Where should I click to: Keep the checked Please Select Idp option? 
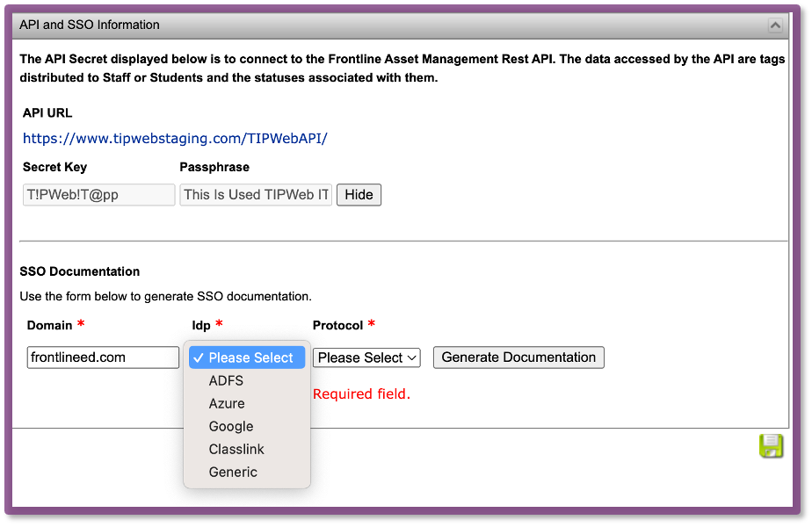point(247,357)
